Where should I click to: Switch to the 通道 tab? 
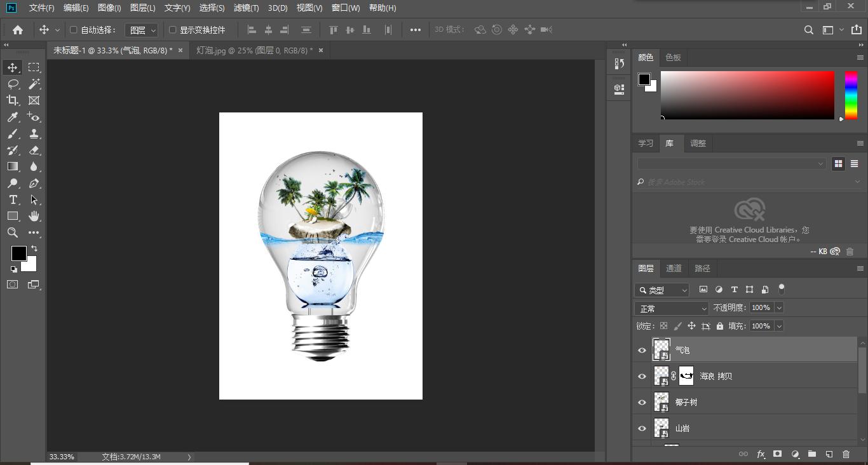point(674,268)
